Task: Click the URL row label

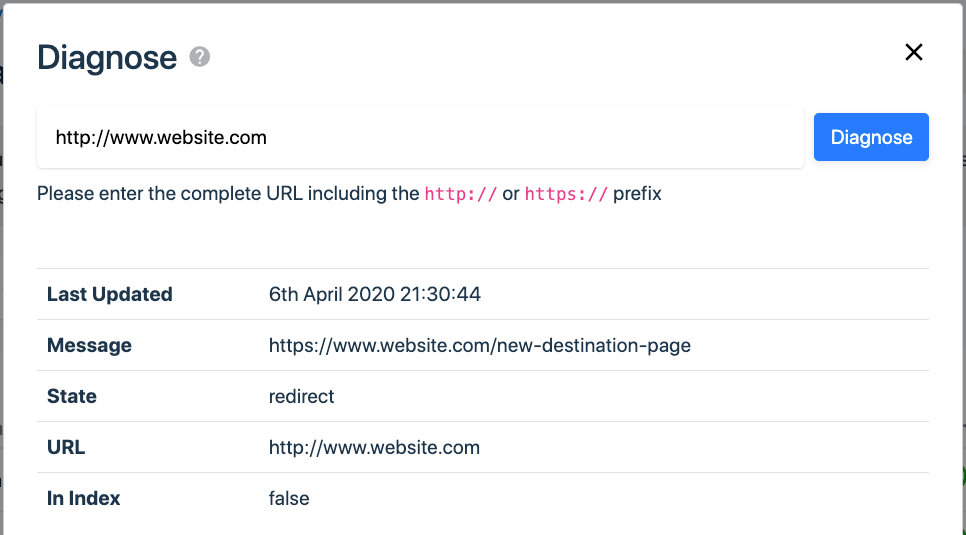Action: click(66, 447)
